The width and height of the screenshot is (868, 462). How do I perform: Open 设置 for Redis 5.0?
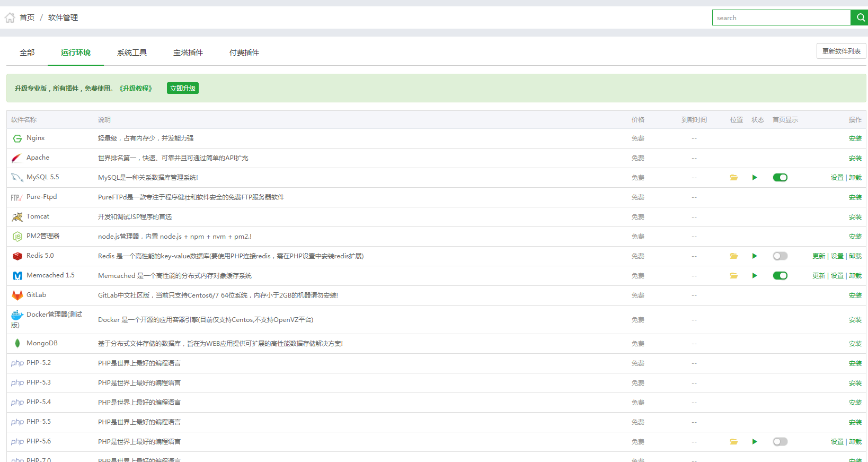pyautogui.click(x=837, y=256)
